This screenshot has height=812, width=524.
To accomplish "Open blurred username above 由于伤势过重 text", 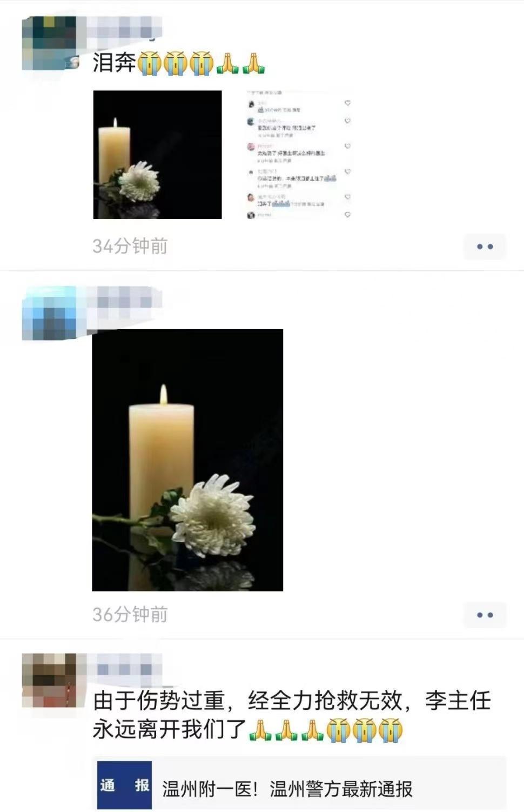I will click(x=125, y=666).
